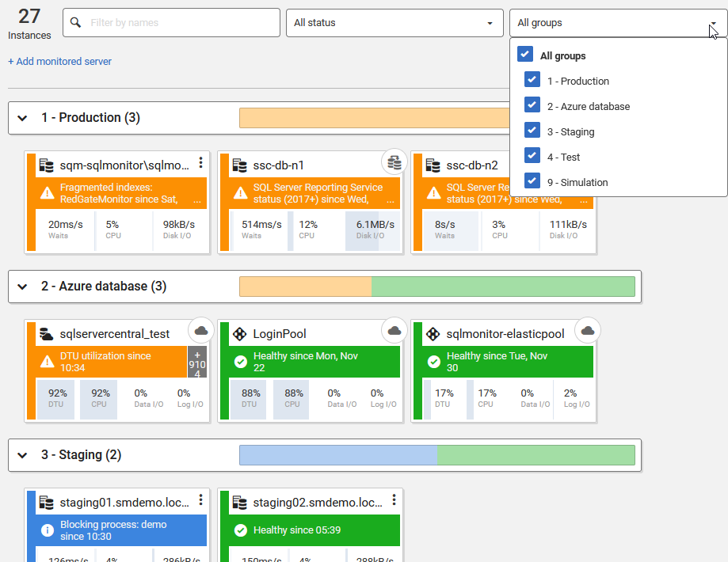This screenshot has height=562, width=728.
Task: Collapse the 1 - Production group
Action: 23,118
